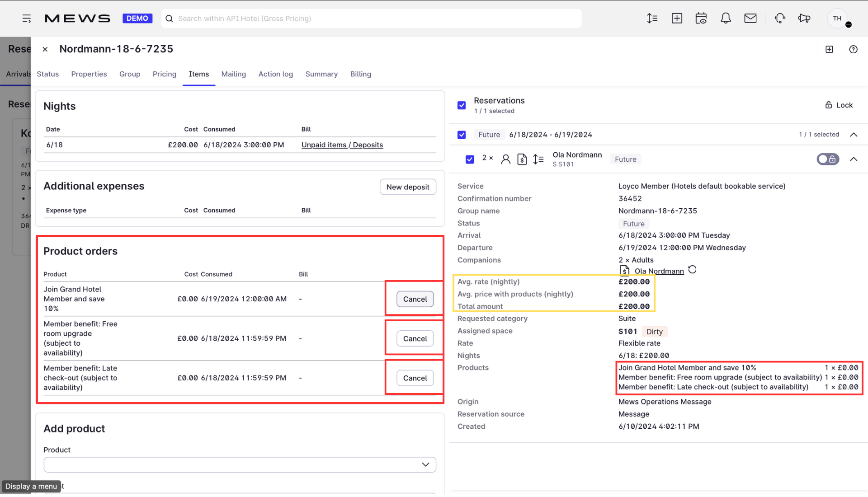Select the Items tab
This screenshot has height=497, width=868.
[x=198, y=74]
